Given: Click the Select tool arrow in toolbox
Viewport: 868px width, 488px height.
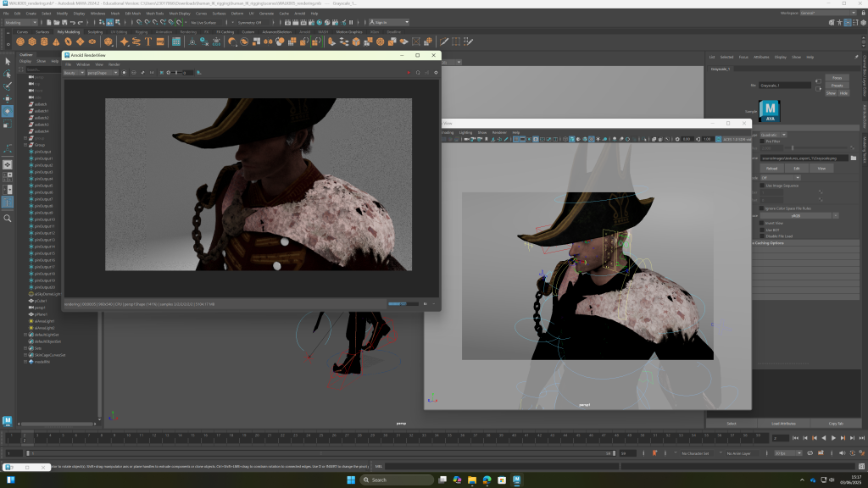Looking at the screenshot, I should 8,61.
